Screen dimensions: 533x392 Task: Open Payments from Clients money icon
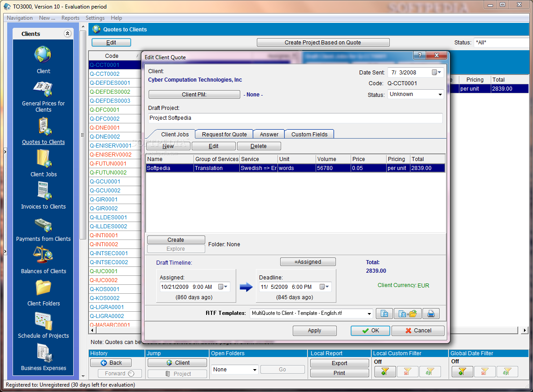click(43, 225)
